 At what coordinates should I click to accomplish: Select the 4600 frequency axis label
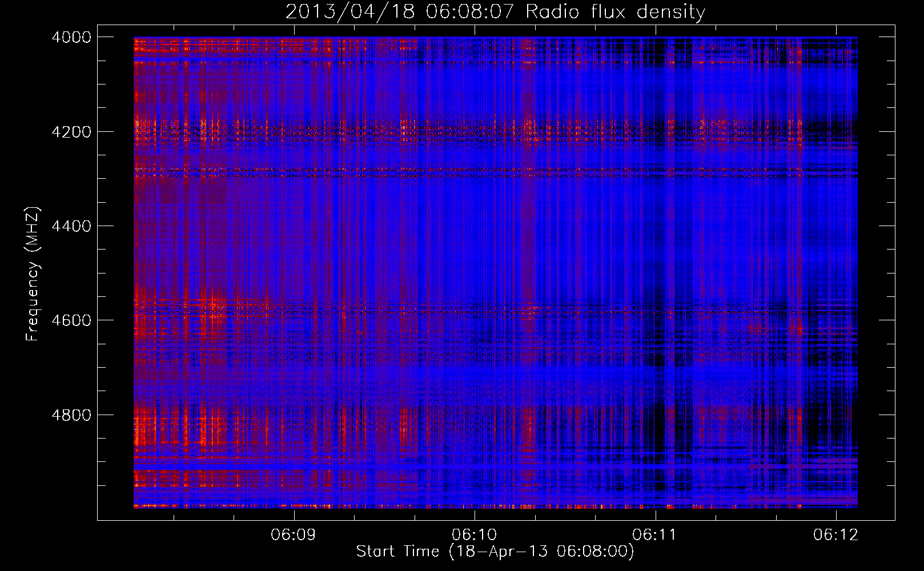(x=71, y=320)
